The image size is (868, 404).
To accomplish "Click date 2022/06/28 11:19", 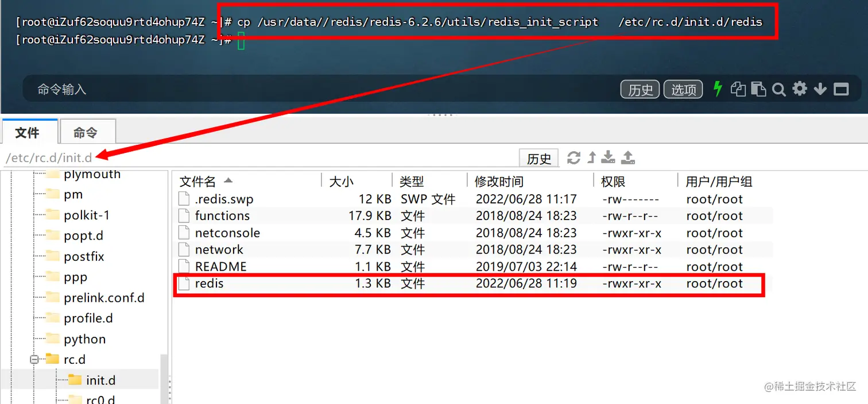I will 526,283.
